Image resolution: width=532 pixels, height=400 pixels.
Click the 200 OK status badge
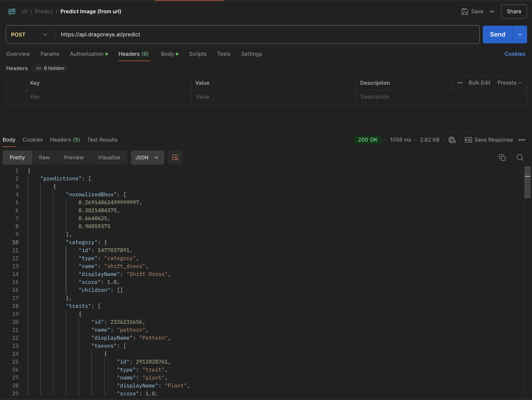[367, 140]
